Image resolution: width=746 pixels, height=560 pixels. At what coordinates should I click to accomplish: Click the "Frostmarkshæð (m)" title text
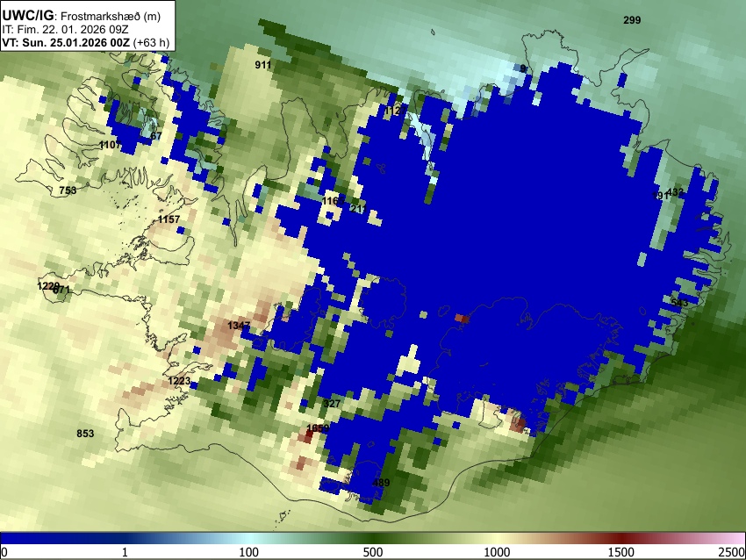[x=111, y=16]
